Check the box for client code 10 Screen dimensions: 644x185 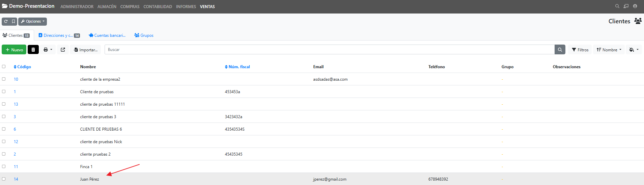(x=4, y=79)
